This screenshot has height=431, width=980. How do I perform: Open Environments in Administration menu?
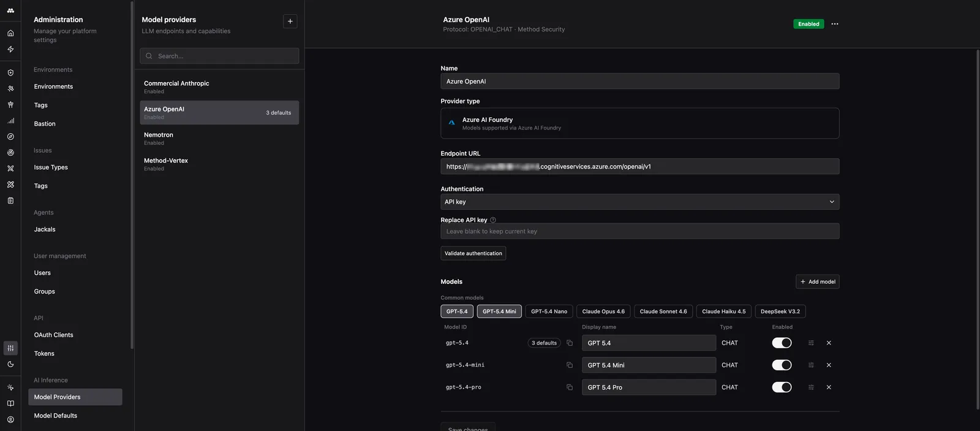click(53, 86)
